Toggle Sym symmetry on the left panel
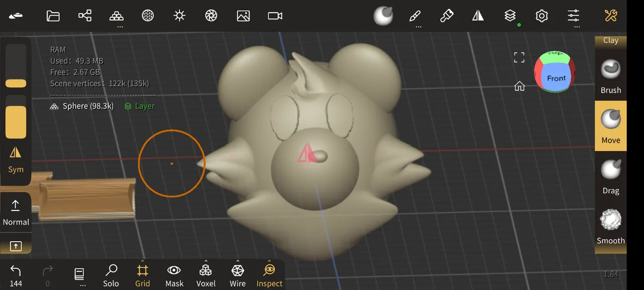644x290 pixels. click(x=16, y=159)
